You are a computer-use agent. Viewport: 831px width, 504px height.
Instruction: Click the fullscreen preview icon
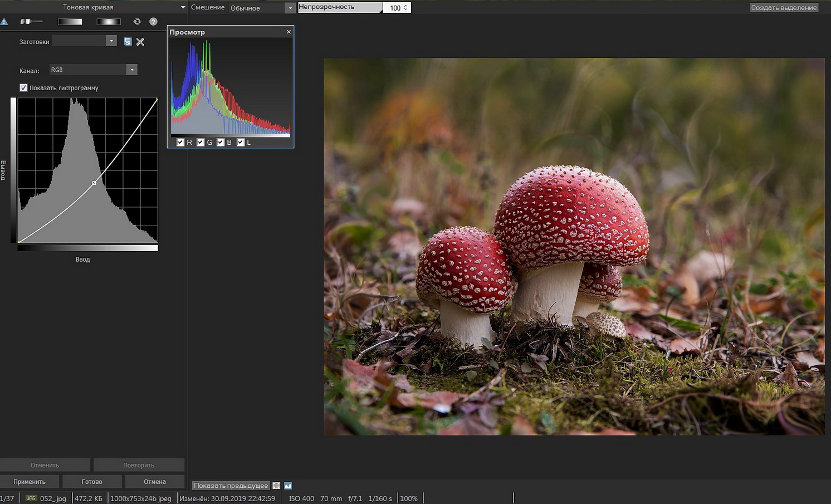(276, 486)
